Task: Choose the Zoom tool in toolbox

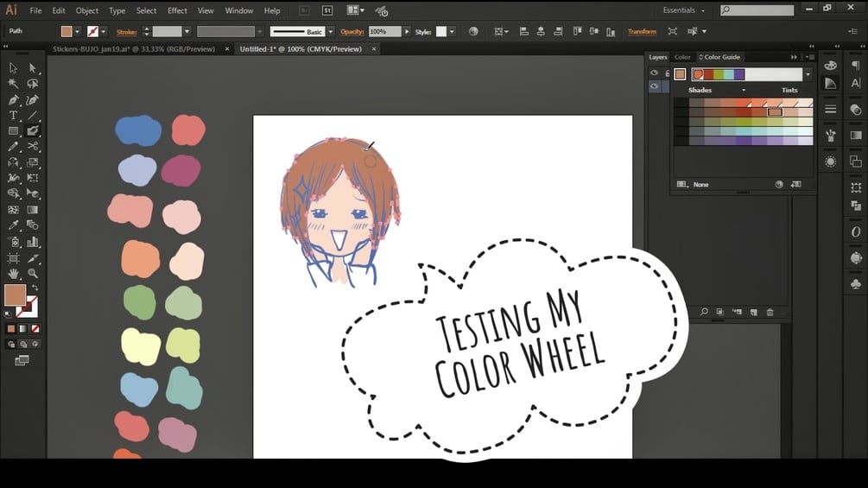Action: 33,273
